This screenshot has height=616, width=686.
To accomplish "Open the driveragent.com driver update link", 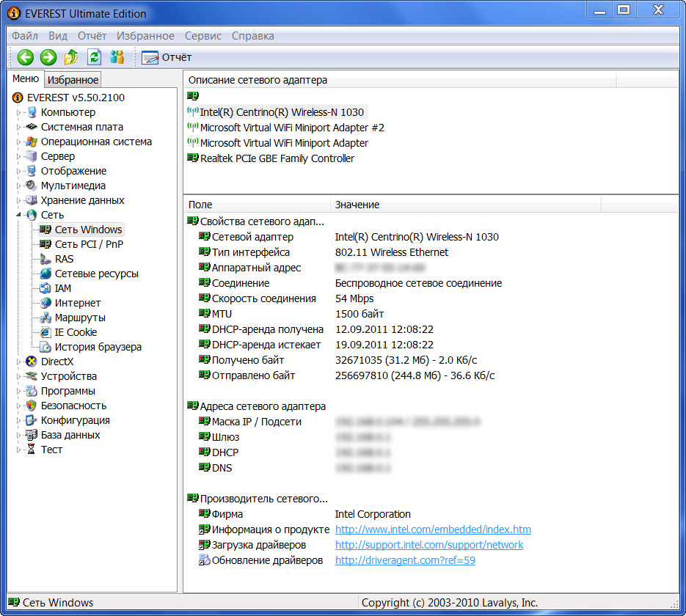I will [405, 560].
